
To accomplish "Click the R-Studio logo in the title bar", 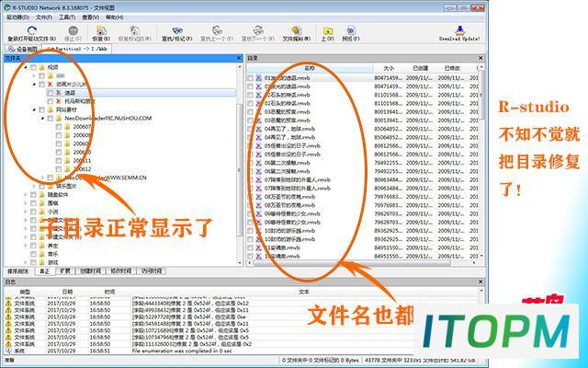I will point(7,7).
